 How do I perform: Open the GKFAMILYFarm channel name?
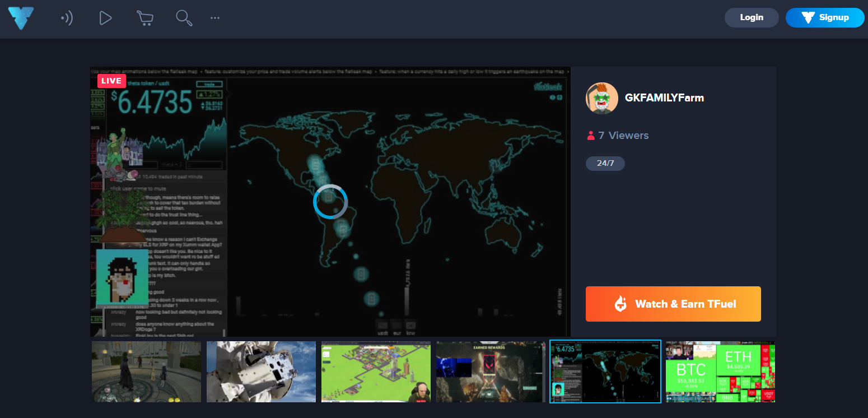[664, 98]
